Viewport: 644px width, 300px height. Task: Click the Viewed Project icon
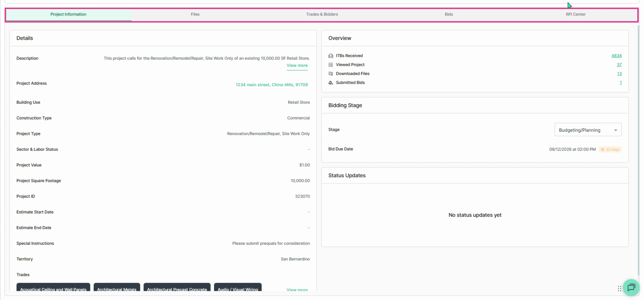pyautogui.click(x=331, y=65)
